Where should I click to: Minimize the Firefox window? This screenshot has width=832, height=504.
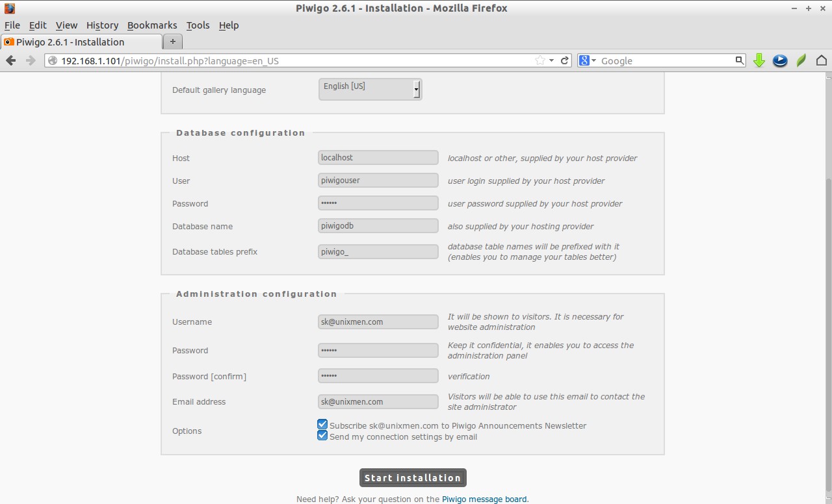[x=794, y=8]
